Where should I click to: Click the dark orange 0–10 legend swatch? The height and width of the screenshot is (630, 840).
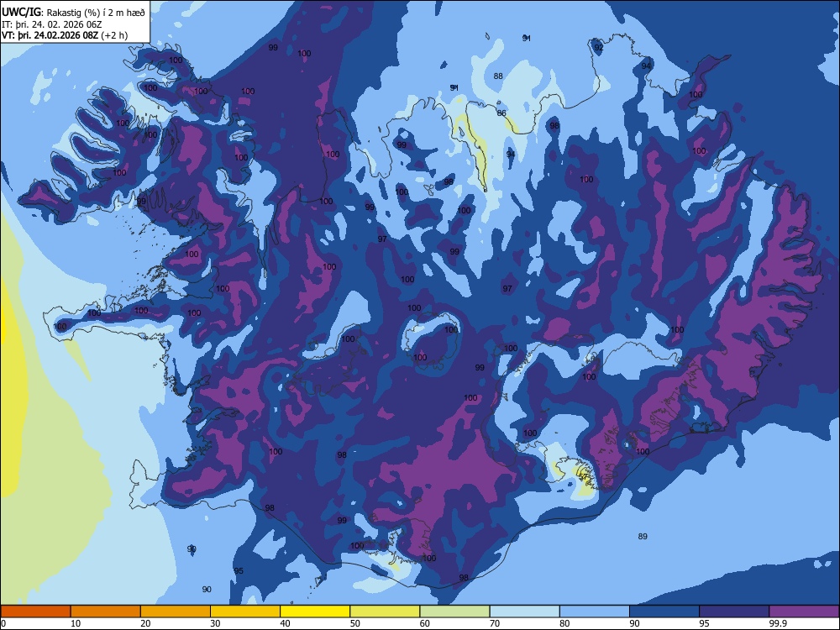35,612
